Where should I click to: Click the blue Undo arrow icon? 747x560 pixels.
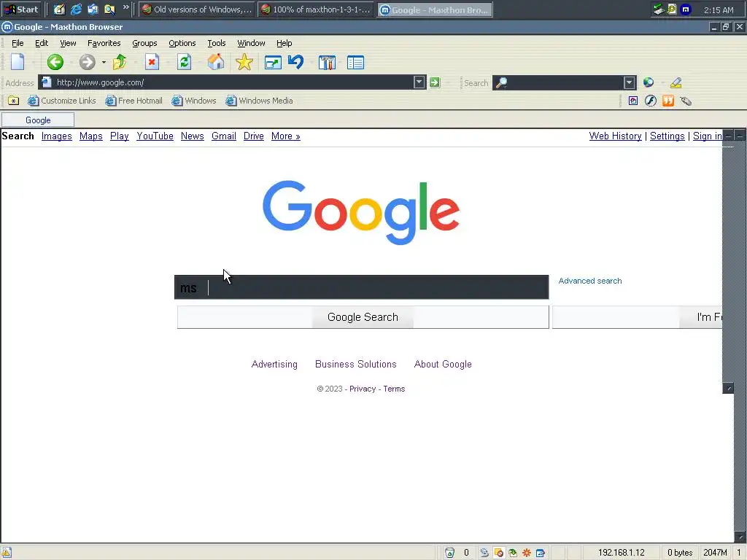[x=296, y=62]
